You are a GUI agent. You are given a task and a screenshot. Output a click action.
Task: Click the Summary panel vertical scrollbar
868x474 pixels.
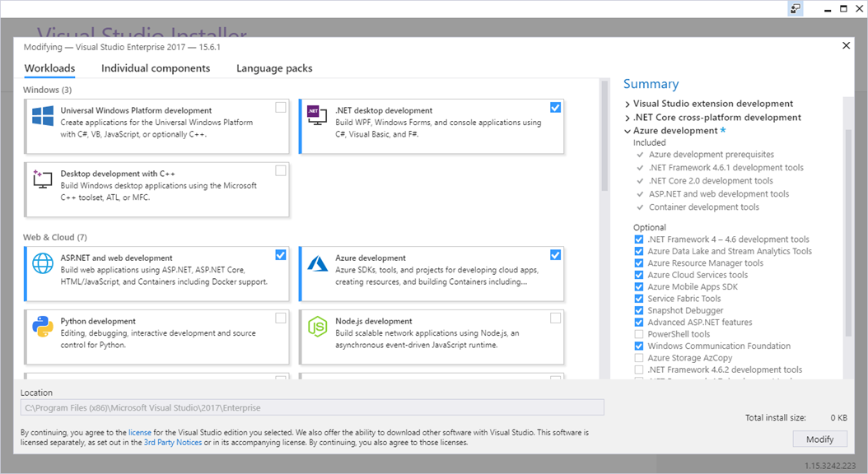[848, 232]
